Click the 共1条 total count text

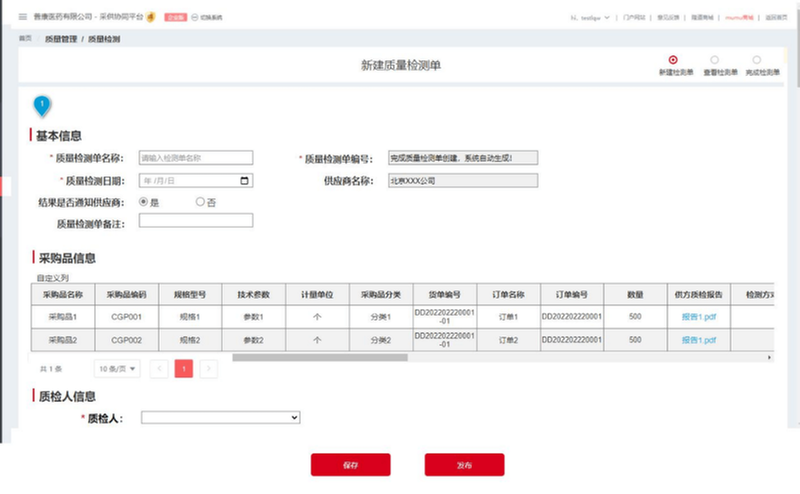(51, 368)
